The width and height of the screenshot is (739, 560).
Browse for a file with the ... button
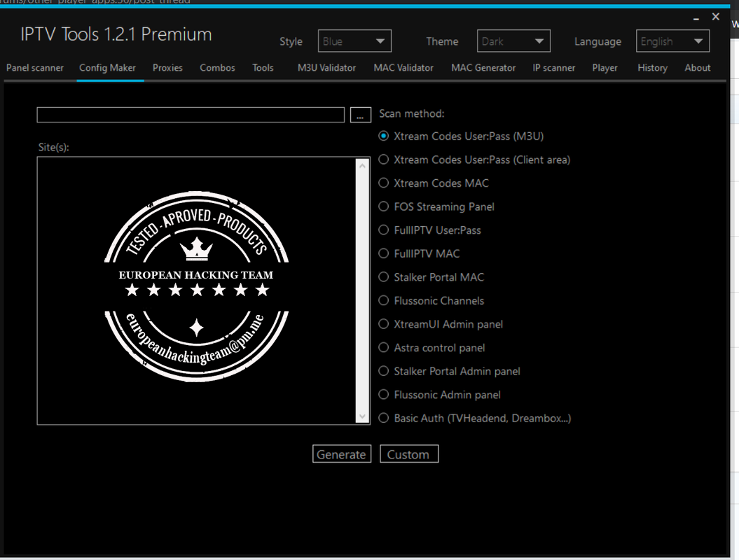pos(361,114)
